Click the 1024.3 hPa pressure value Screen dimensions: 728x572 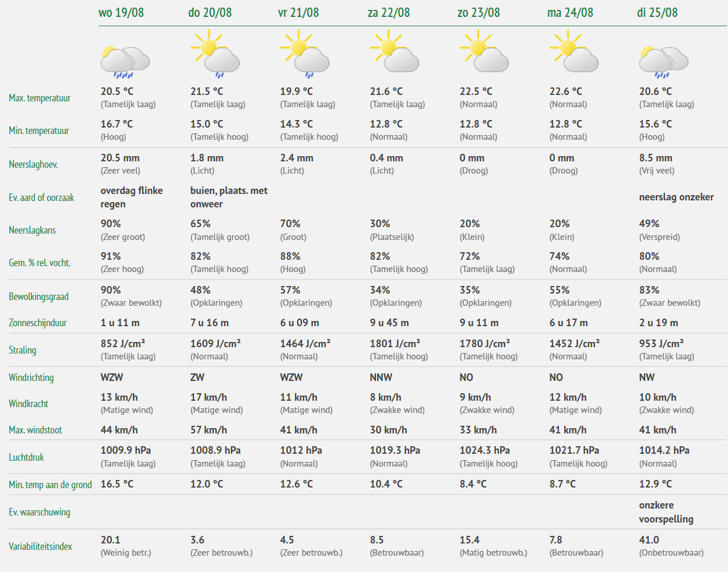click(485, 450)
